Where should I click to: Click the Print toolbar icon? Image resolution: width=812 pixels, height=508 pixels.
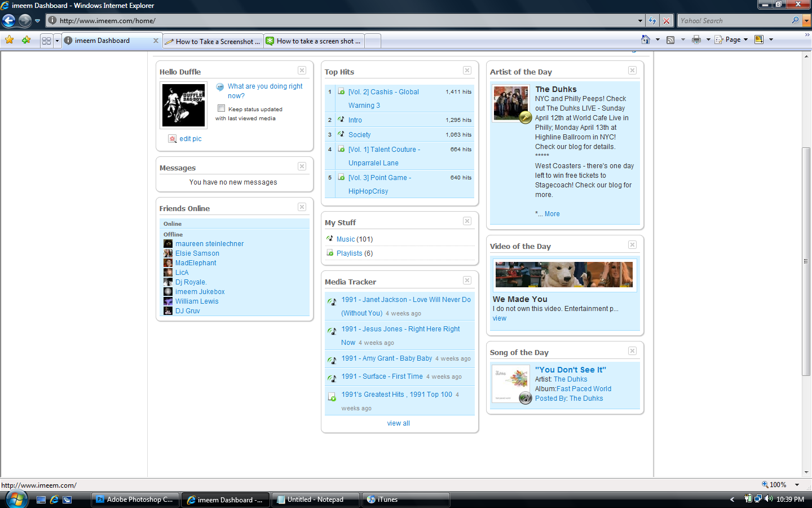pyautogui.click(x=696, y=40)
